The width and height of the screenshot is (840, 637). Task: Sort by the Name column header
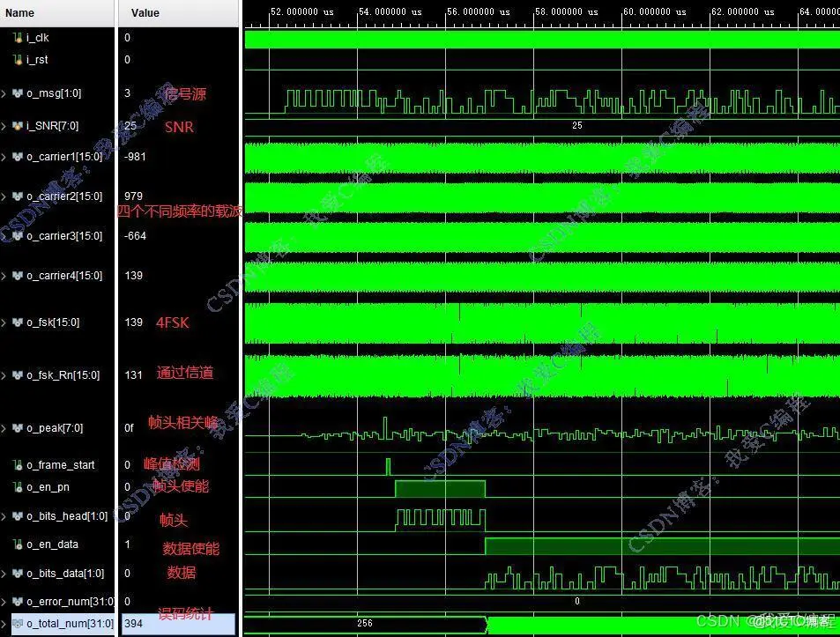coord(56,13)
